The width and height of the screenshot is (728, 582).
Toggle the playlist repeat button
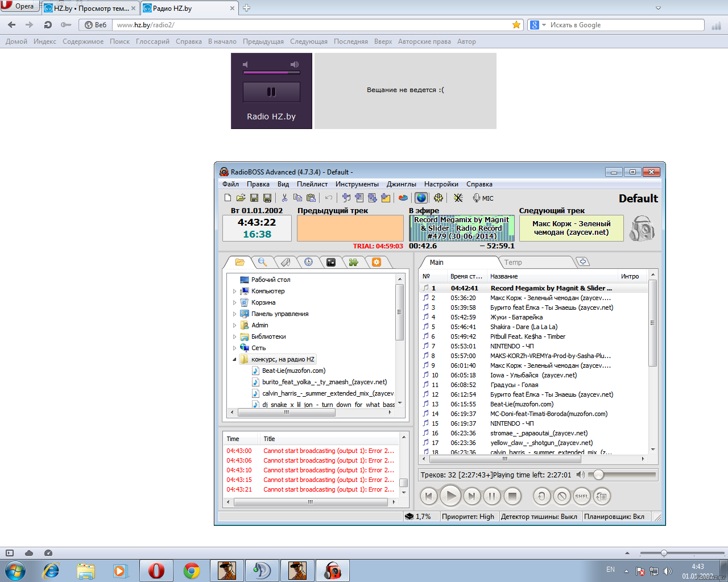click(602, 496)
